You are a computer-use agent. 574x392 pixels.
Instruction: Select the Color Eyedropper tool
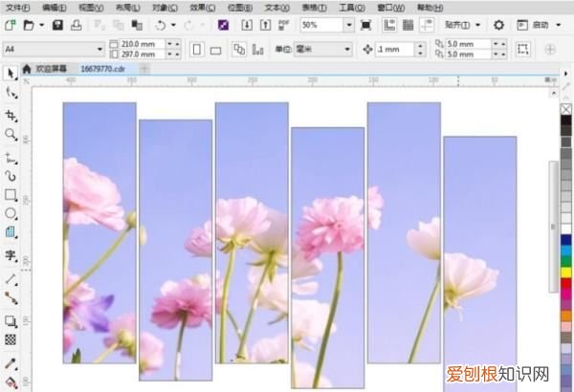[11, 364]
